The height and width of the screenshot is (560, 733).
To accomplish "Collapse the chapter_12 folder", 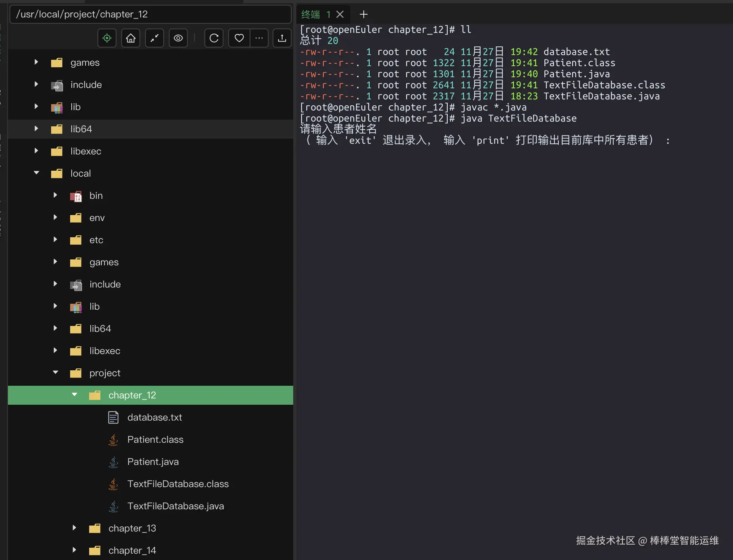I will coord(74,395).
